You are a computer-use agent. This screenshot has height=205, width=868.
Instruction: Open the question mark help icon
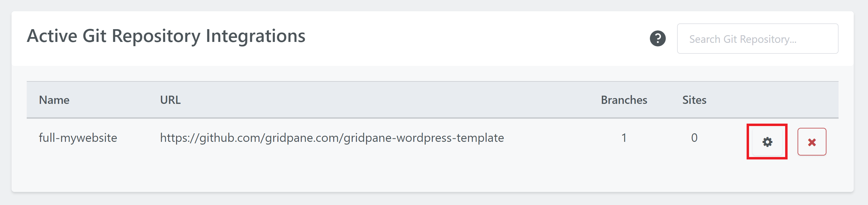(657, 39)
